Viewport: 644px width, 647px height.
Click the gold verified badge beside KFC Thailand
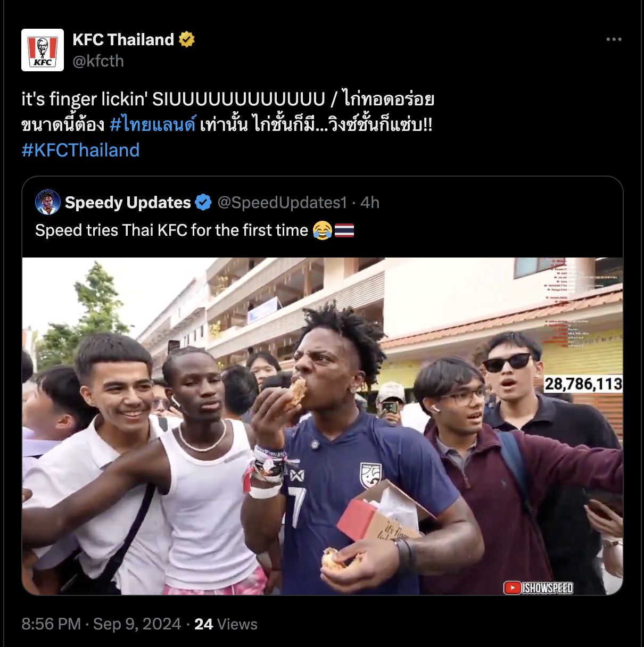click(187, 39)
